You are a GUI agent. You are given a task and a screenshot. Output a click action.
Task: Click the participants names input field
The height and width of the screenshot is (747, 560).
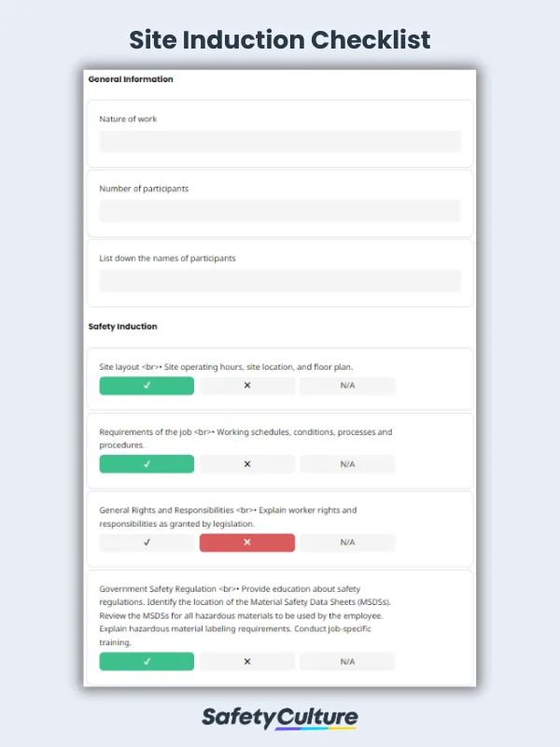click(x=280, y=280)
